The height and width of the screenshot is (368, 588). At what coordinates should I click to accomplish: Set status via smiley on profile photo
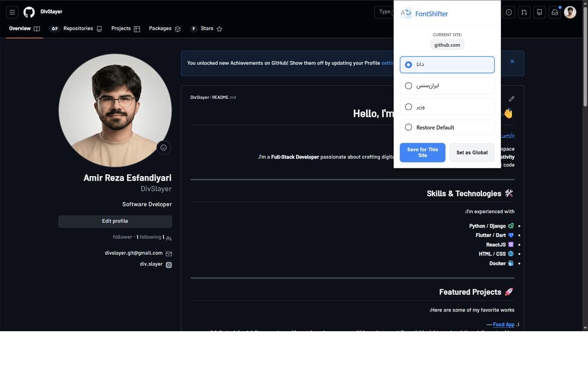pos(164,148)
